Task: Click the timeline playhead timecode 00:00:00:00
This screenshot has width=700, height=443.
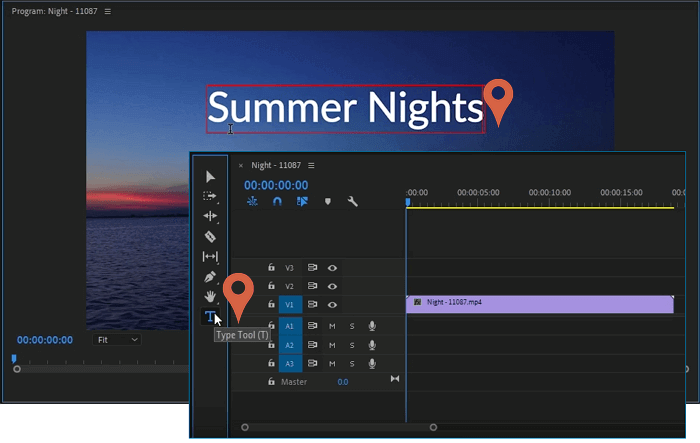Action: (276, 185)
